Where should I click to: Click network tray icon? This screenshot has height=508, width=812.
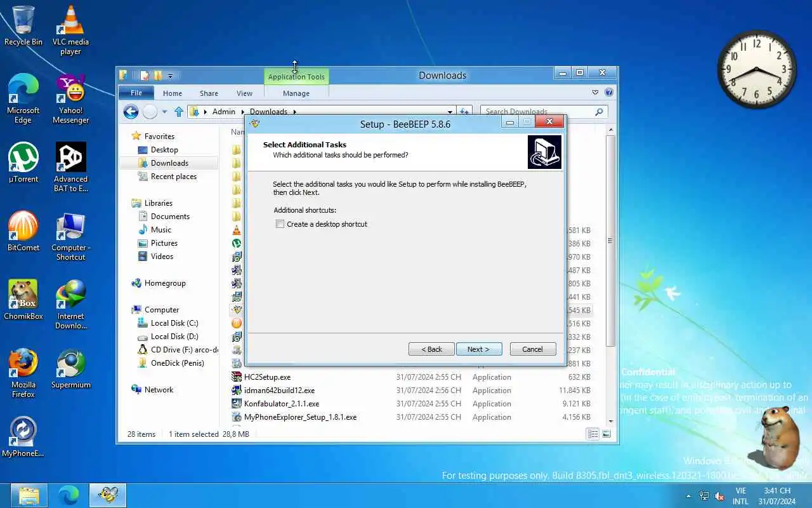(x=704, y=496)
